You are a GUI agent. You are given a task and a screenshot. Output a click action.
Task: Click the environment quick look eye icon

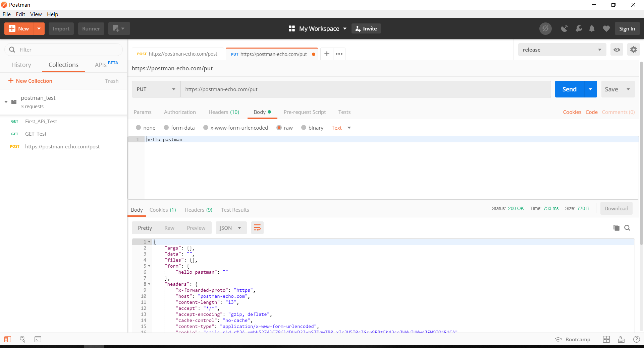pyautogui.click(x=617, y=50)
